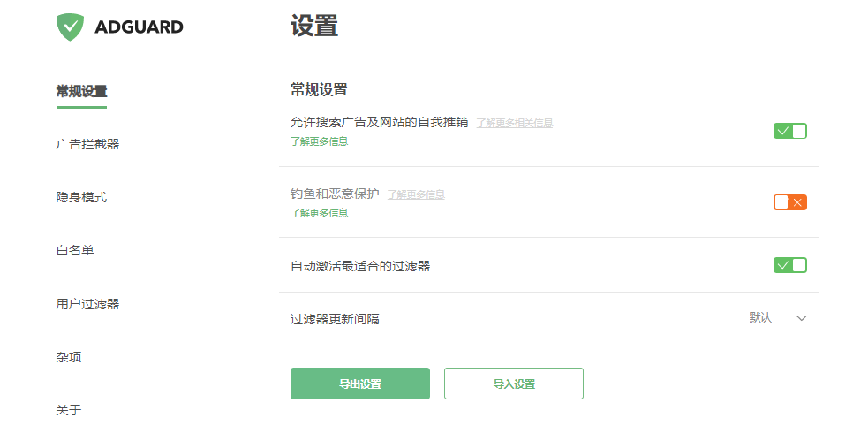Open the 常规设置 section
The width and height of the screenshot is (868, 441).
tap(81, 91)
